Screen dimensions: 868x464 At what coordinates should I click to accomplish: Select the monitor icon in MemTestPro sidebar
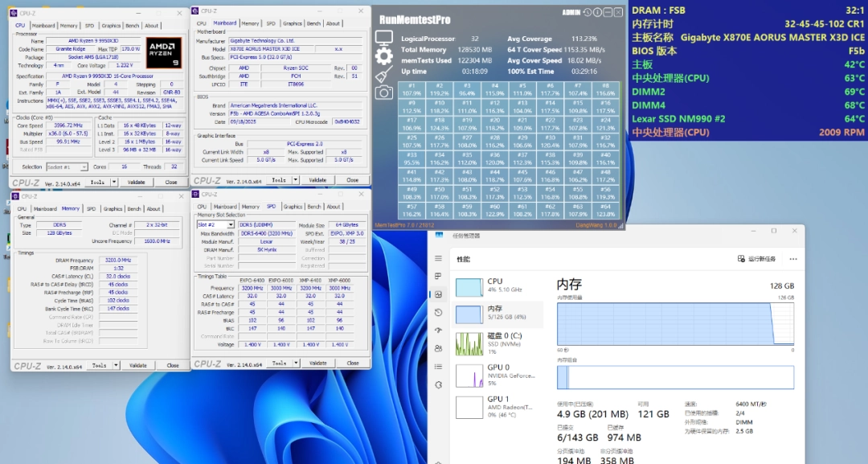tap(384, 38)
